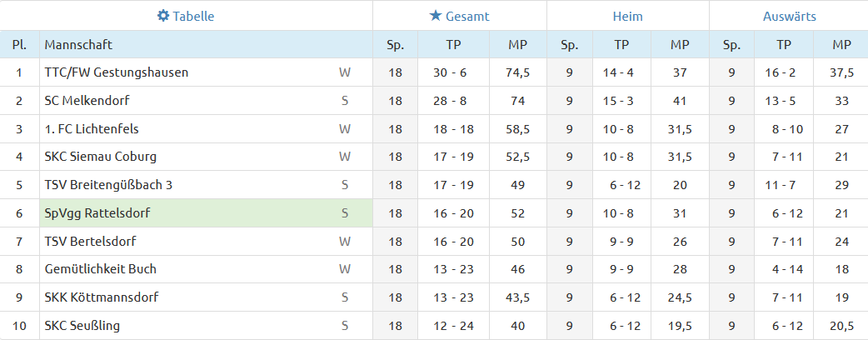Click the S marker for SC Melkendorf
The image size is (868, 340).
coord(345,101)
